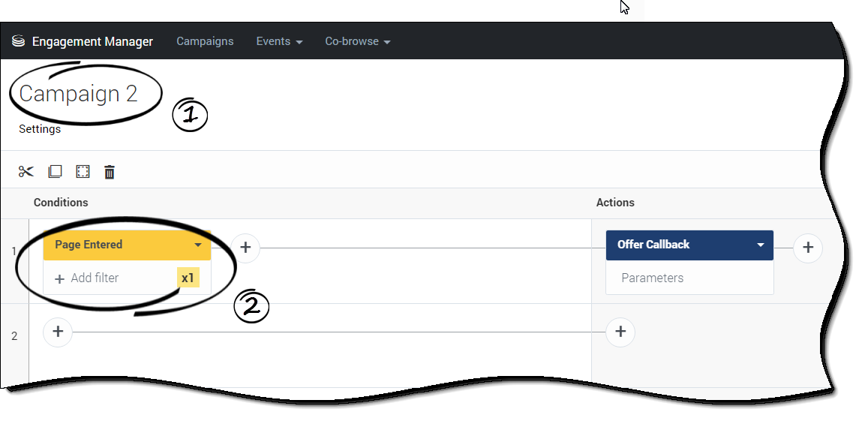
Task: Add action with plus beside Offer Callback
Action: point(808,247)
